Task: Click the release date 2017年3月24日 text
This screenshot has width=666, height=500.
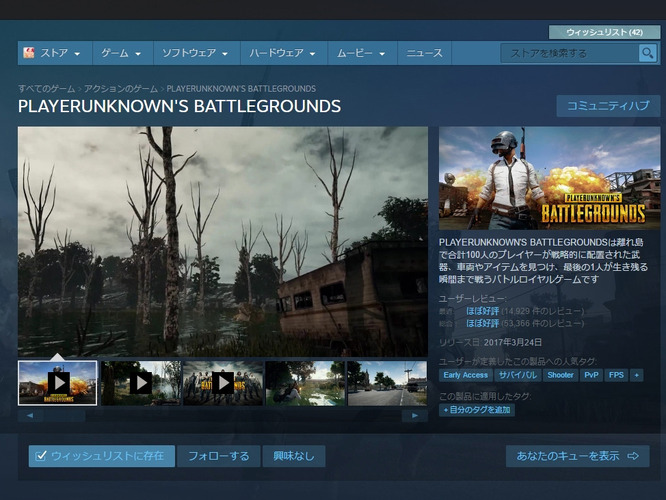Action: (513, 342)
